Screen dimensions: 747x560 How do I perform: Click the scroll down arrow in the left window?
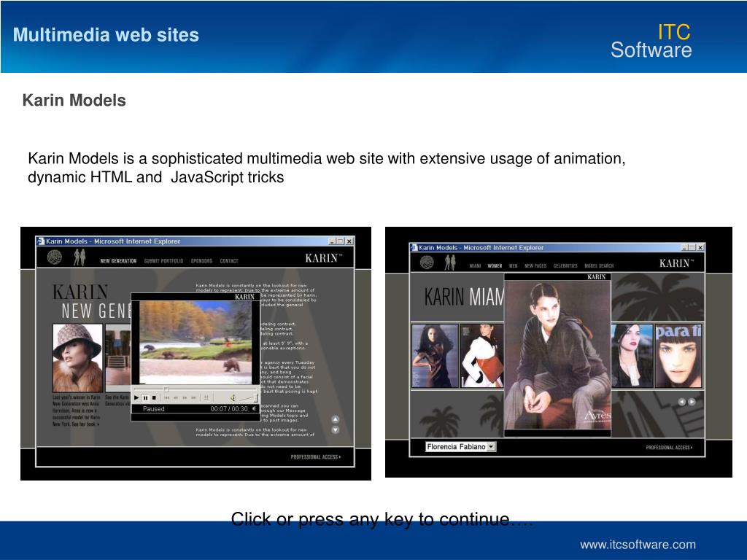(336, 429)
